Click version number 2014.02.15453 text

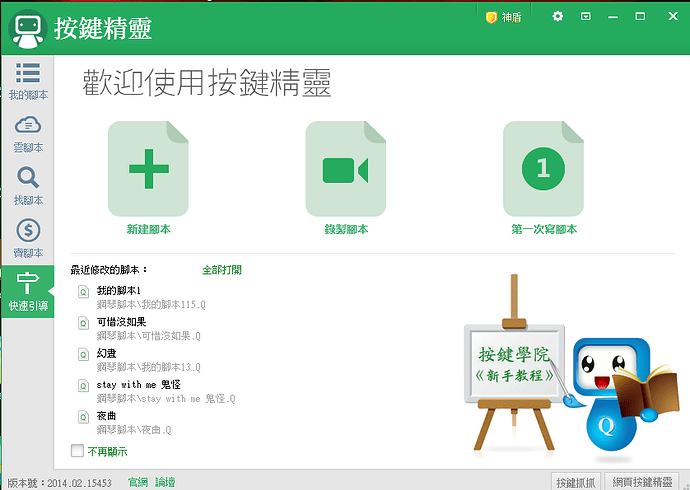pos(80,483)
